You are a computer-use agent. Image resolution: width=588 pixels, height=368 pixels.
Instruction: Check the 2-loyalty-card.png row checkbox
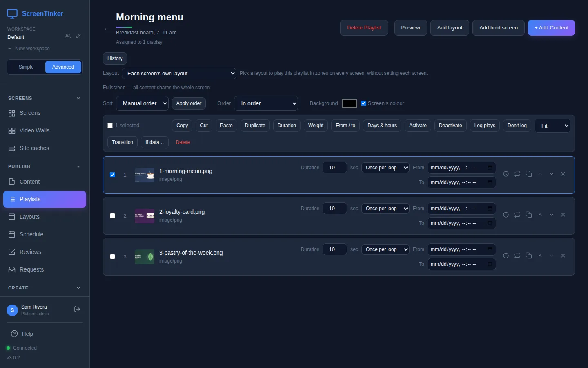(x=113, y=216)
